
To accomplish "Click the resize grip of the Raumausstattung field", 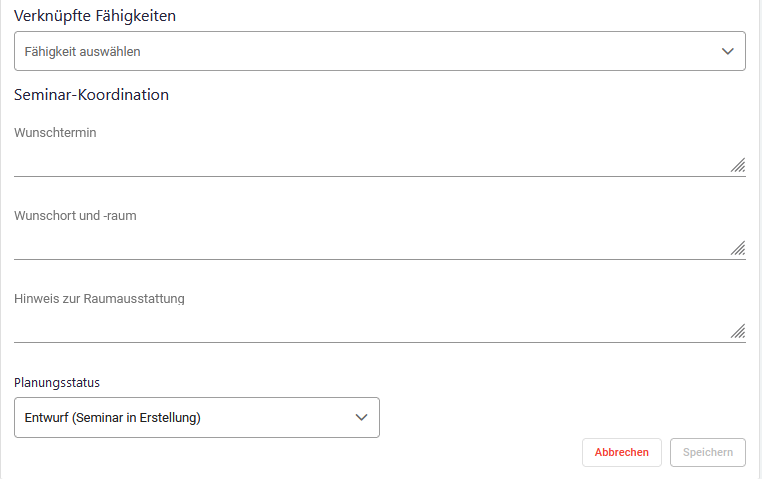I will pyautogui.click(x=737, y=332).
